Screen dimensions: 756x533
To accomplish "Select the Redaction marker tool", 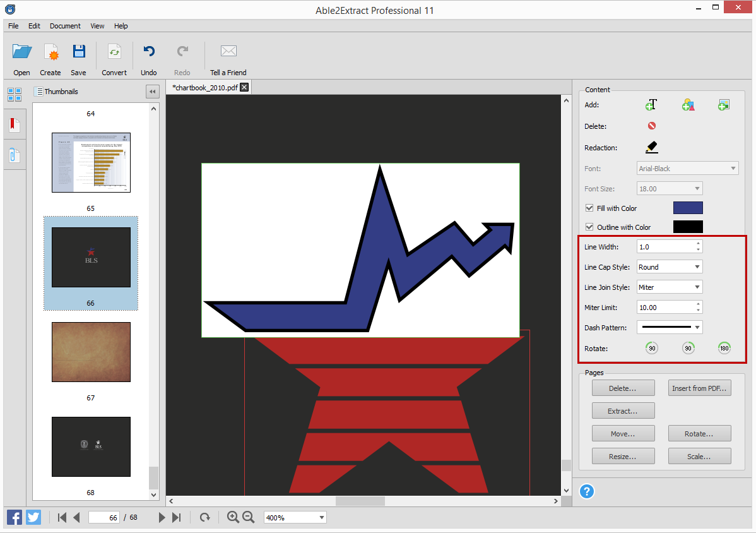I will (x=651, y=147).
